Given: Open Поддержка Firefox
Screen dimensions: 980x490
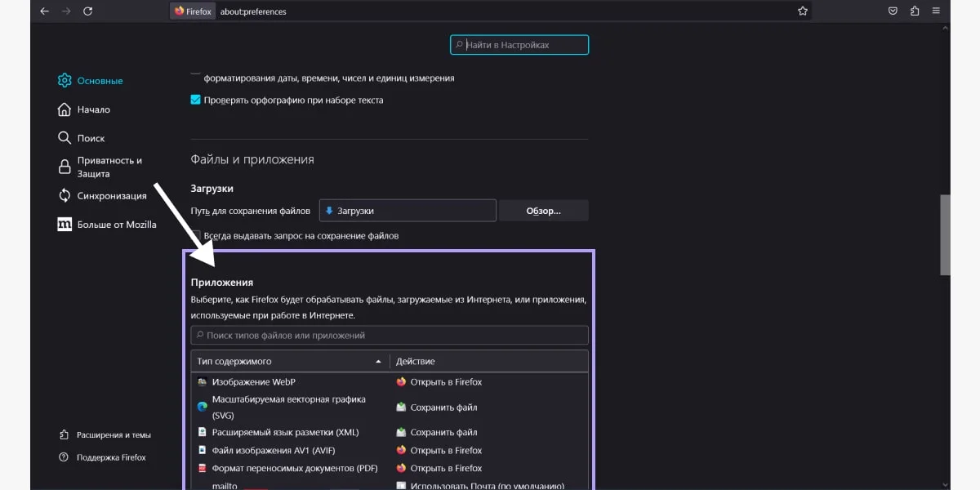Looking at the screenshot, I should pos(105,457).
